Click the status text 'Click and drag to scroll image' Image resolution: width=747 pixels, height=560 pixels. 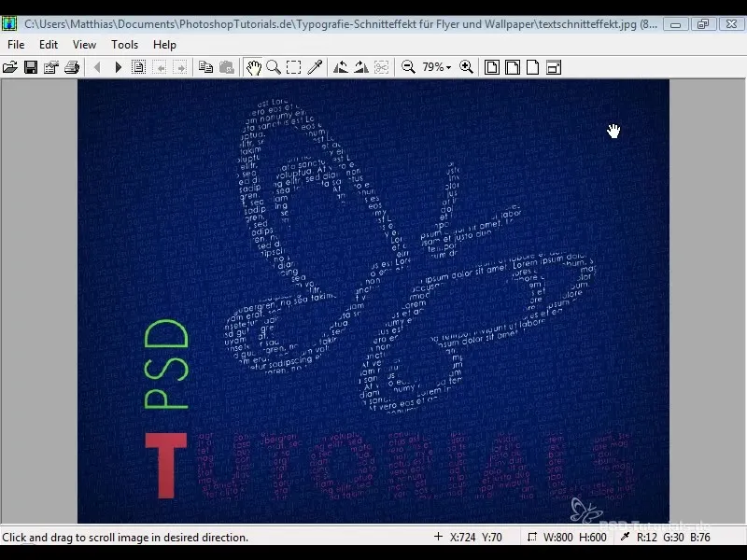tap(125, 538)
